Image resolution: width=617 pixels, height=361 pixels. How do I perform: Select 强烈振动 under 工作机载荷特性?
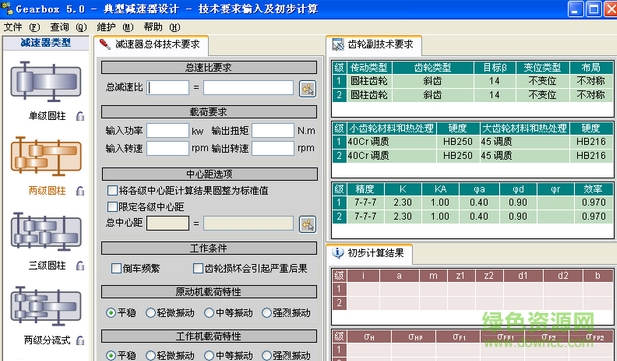click(x=266, y=355)
